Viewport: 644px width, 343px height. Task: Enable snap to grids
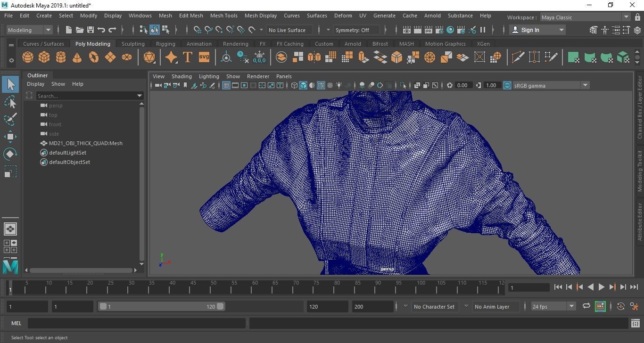198,30
